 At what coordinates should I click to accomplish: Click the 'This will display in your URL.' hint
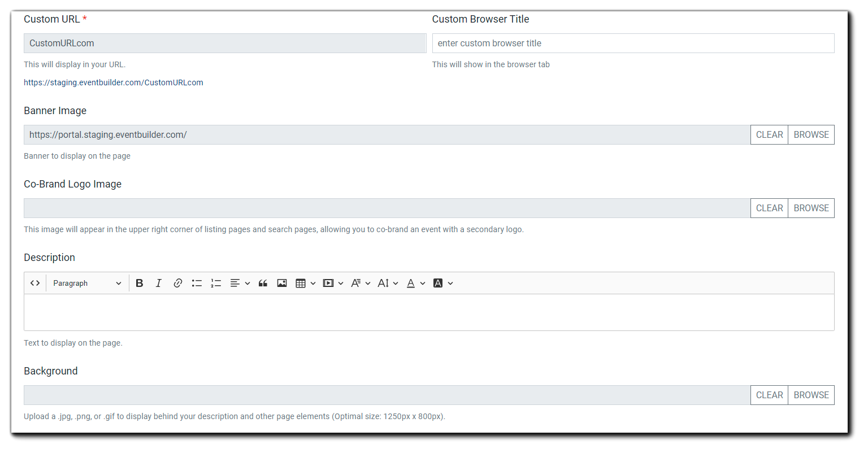point(75,64)
